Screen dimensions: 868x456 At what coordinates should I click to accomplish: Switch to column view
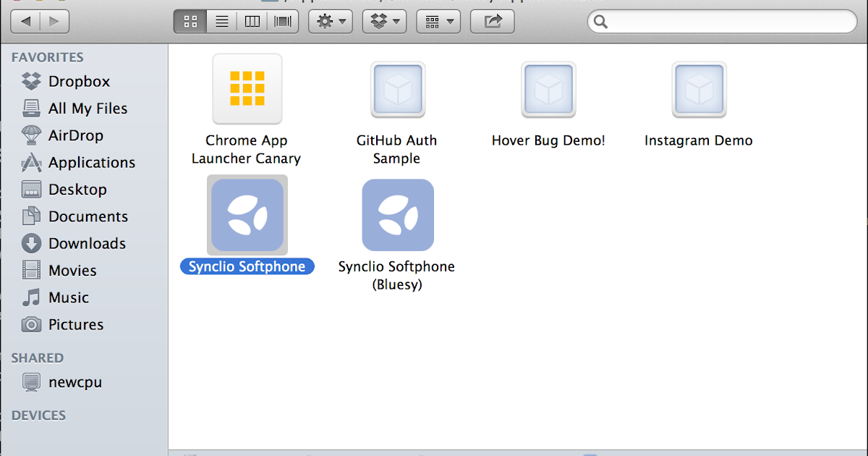point(252,20)
